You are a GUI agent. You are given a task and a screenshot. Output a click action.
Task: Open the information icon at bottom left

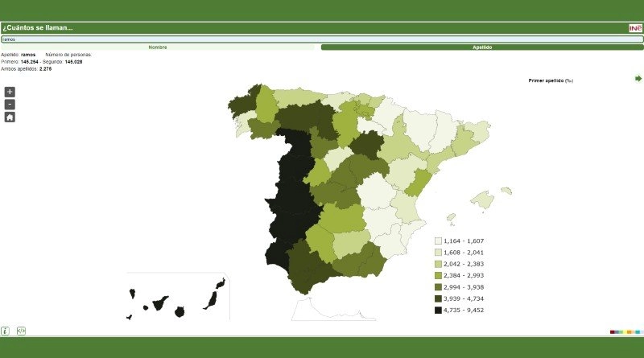click(5, 331)
